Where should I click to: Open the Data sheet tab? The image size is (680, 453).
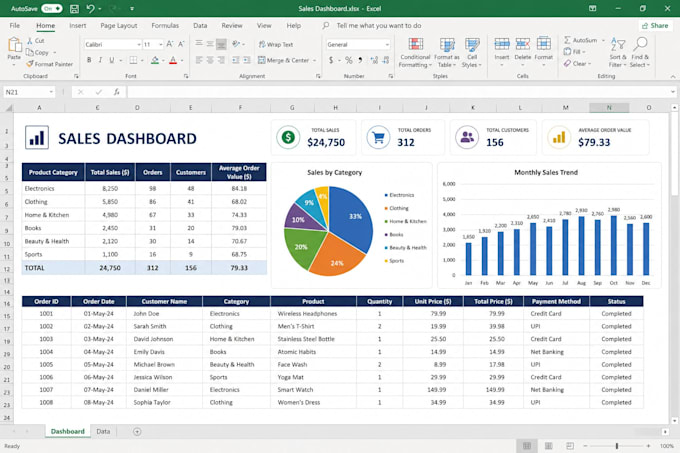click(103, 431)
